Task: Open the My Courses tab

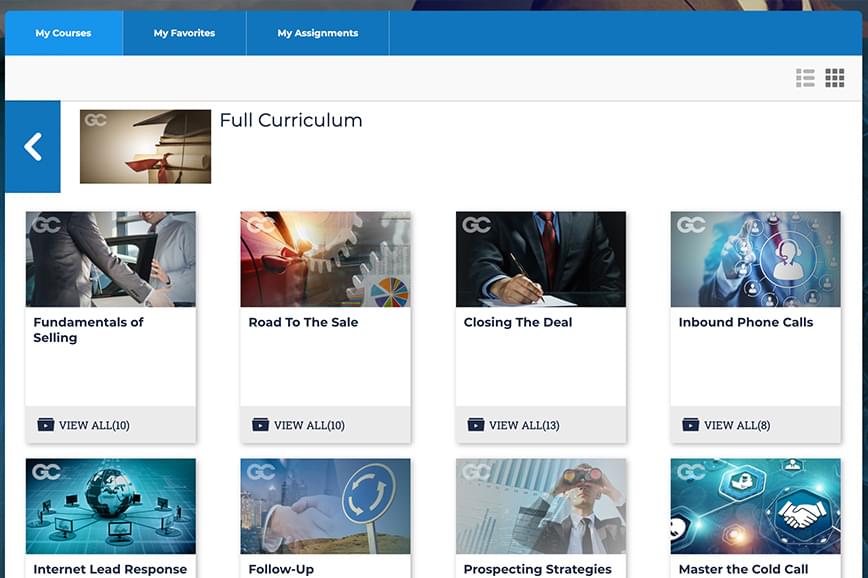Action: pos(64,33)
